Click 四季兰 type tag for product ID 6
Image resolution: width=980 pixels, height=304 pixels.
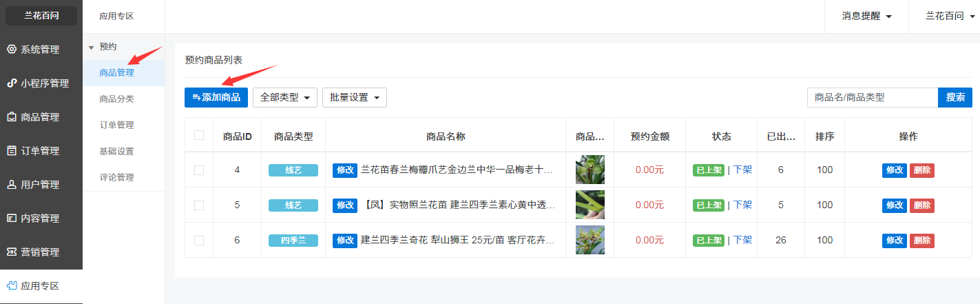pyautogui.click(x=293, y=241)
